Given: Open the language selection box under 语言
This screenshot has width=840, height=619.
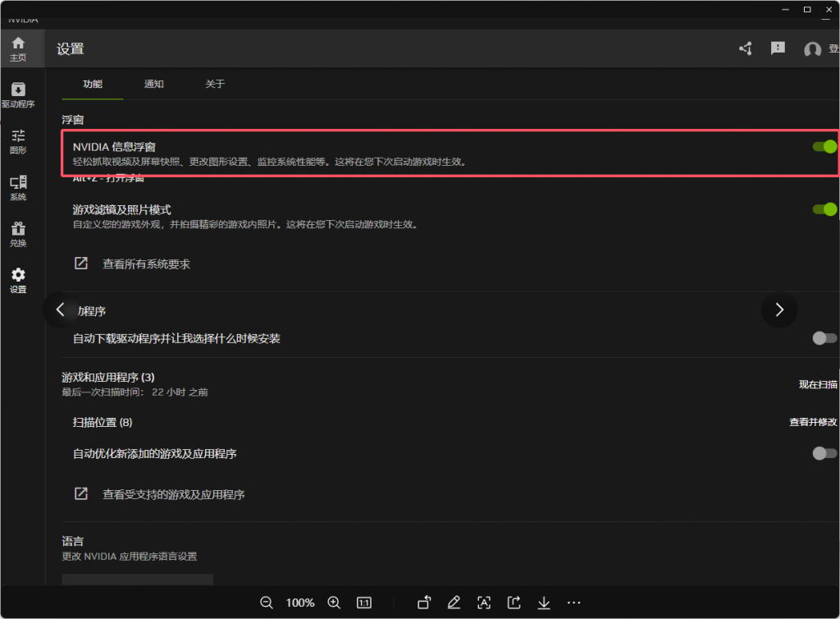Looking at the screenshot, I should (x=138, y=580).
